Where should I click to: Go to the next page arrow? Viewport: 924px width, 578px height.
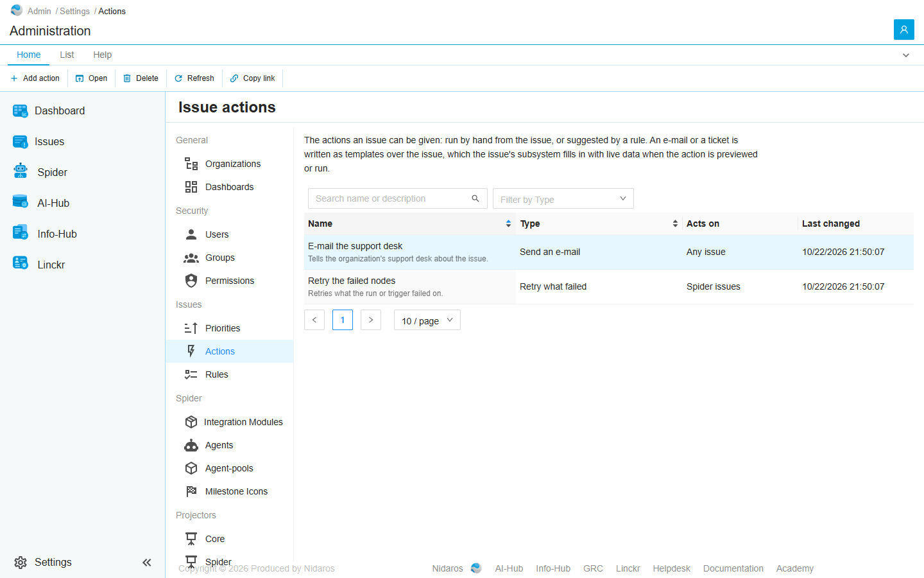click(x=371, y=320)
